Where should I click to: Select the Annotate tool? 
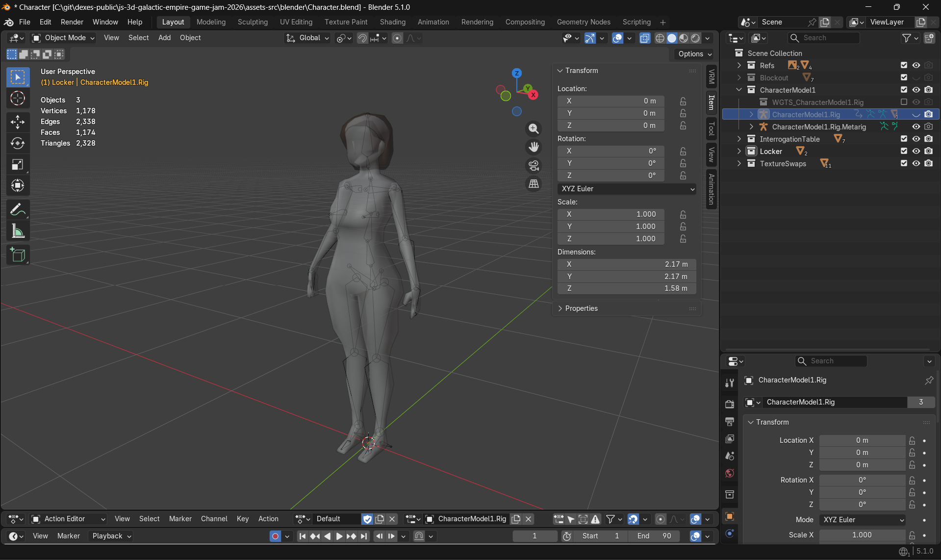[18, 209]
